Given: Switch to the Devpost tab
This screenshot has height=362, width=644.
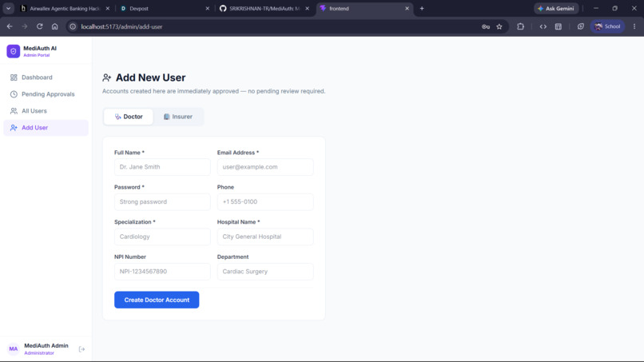Looking at the screenshot, I should 165,8.
